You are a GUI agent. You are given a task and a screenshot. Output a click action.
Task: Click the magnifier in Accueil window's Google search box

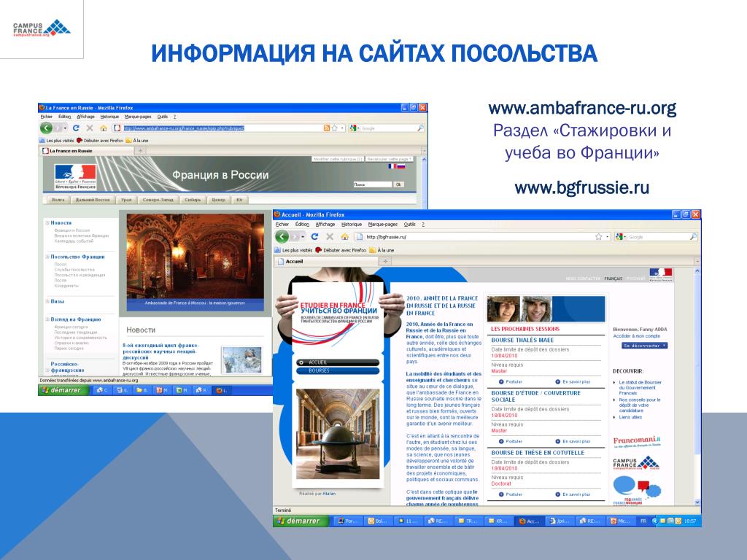coord(693,237)
